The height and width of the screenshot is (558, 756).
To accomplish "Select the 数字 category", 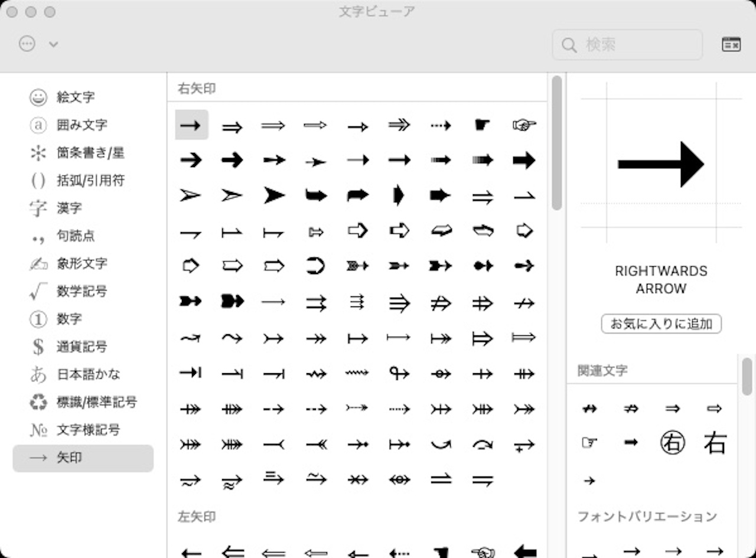I will (83, 319).
